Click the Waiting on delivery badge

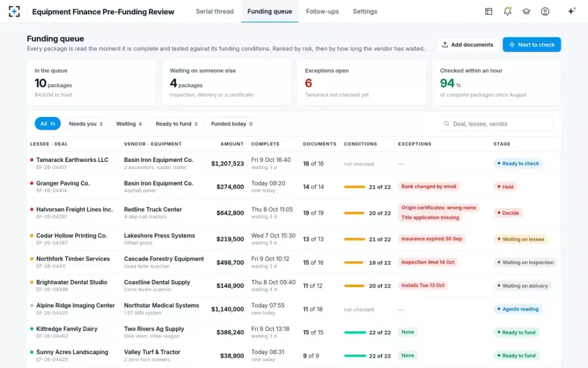pyautogui.click(x=522, y=286)
